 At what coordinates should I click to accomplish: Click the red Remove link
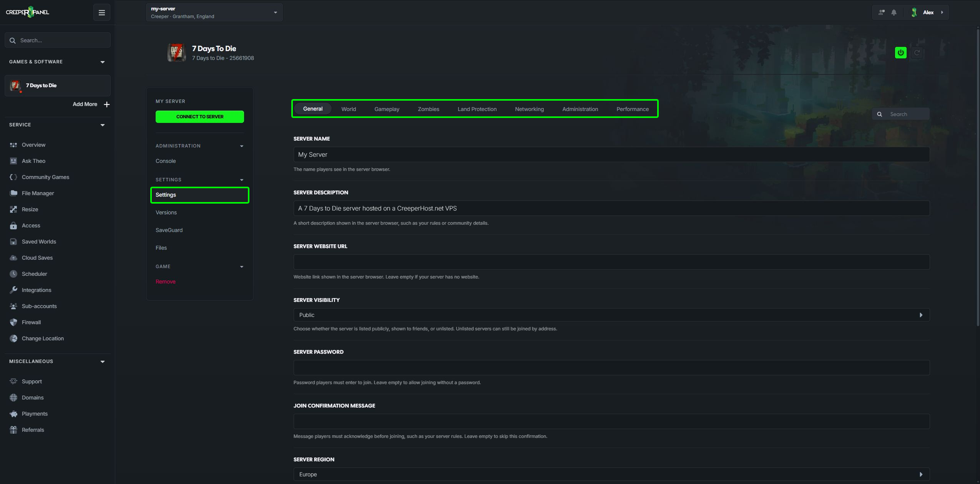(165, 282)
